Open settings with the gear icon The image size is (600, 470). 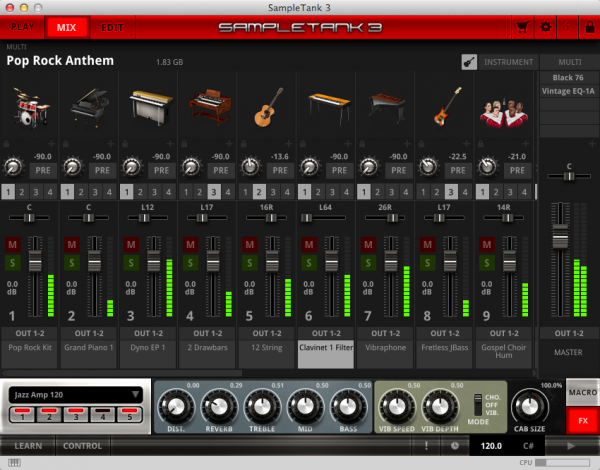click(546, 27)
